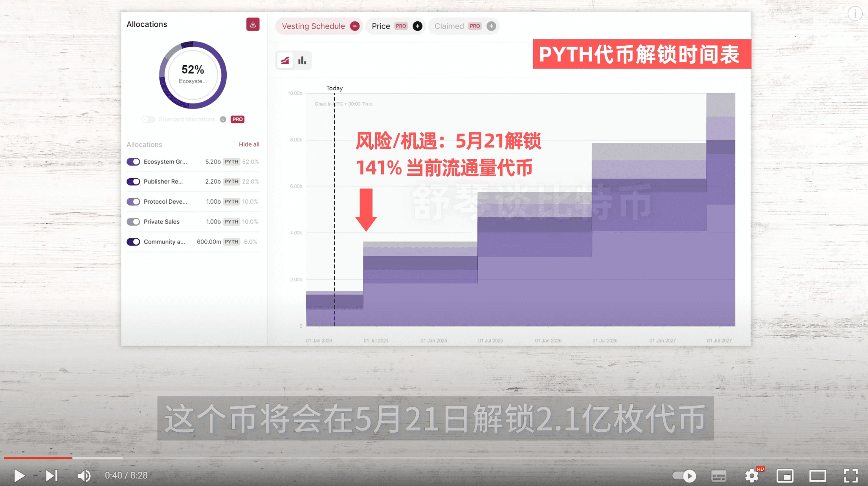Image resolution: width=868 pixels, height=486 pixels.
Task: Enable the Standard allocations toggle
Action: click(148, 119)
